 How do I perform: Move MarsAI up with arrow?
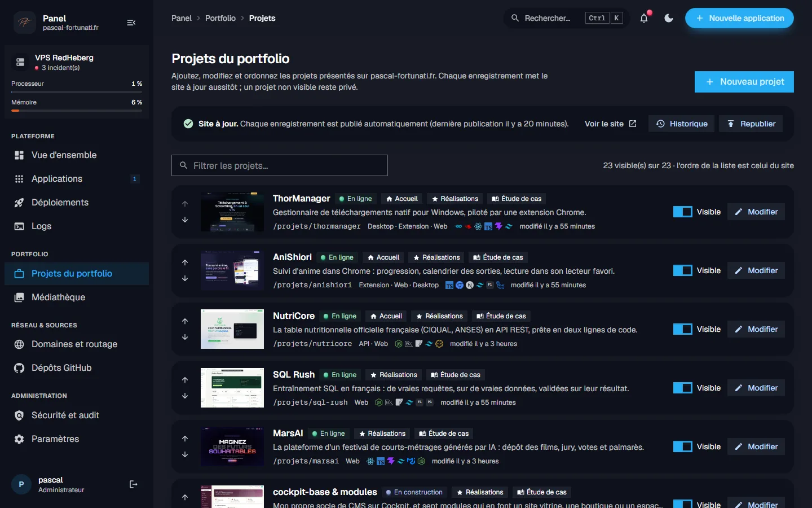pyautogui.click(x=185, y=439)
